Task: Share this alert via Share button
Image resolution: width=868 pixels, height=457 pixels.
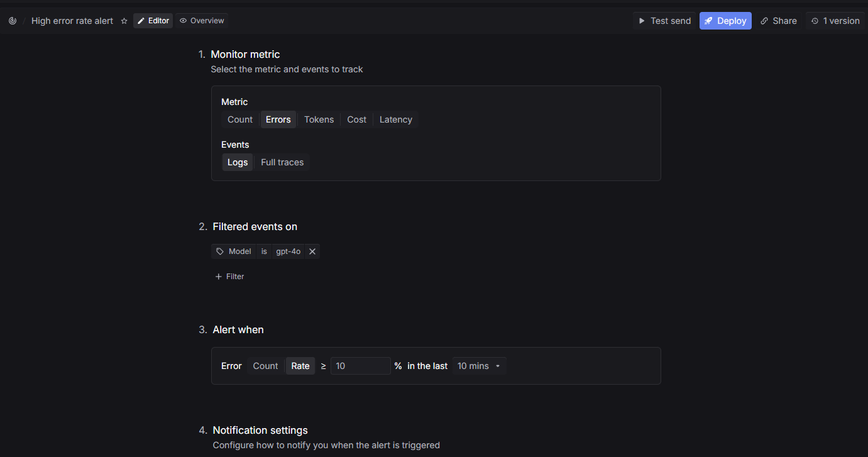Action: click(778, 21)
